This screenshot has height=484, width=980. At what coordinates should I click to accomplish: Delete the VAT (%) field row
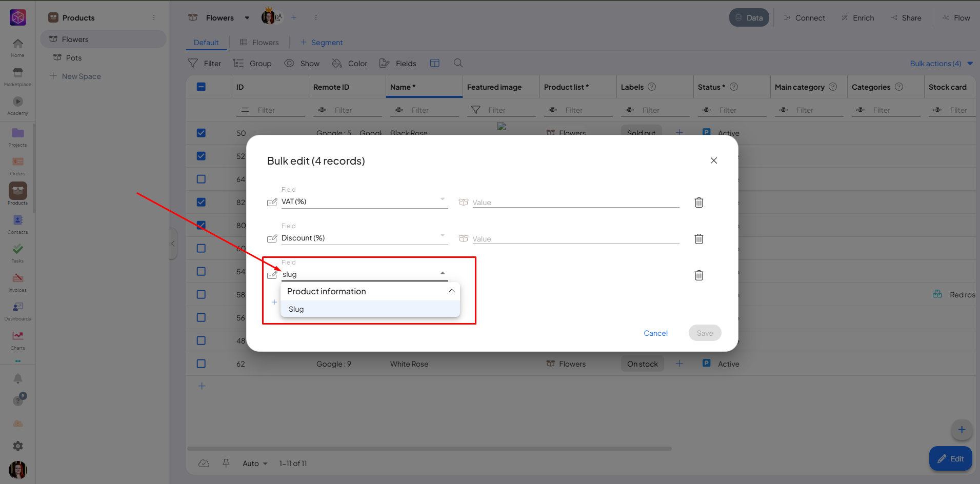point(698,203)
